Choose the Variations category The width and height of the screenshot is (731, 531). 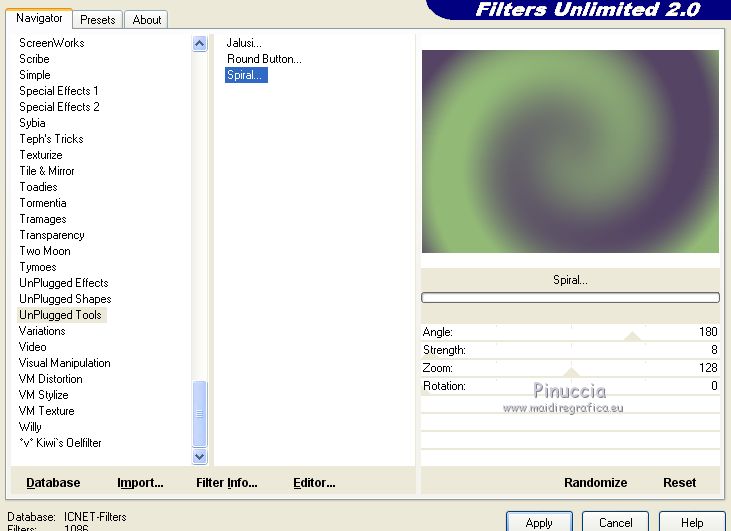click(x=42, y=331)
